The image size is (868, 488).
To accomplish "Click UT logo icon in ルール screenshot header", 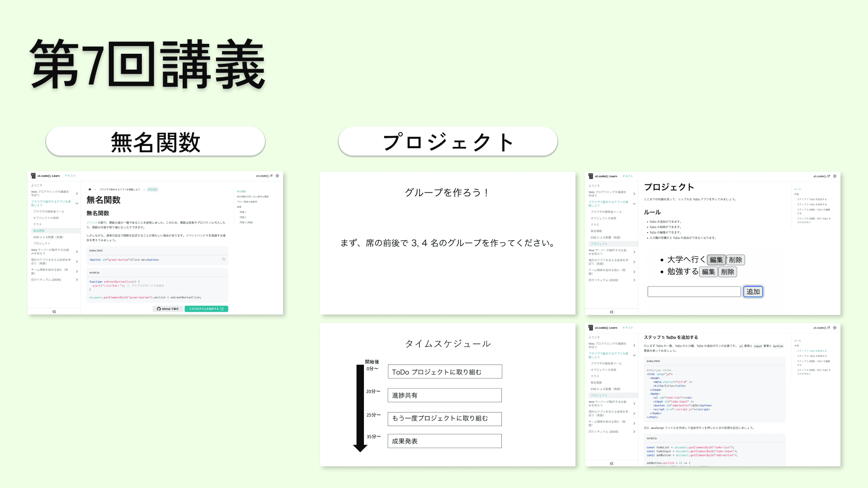I will click(x=590, y=176).
